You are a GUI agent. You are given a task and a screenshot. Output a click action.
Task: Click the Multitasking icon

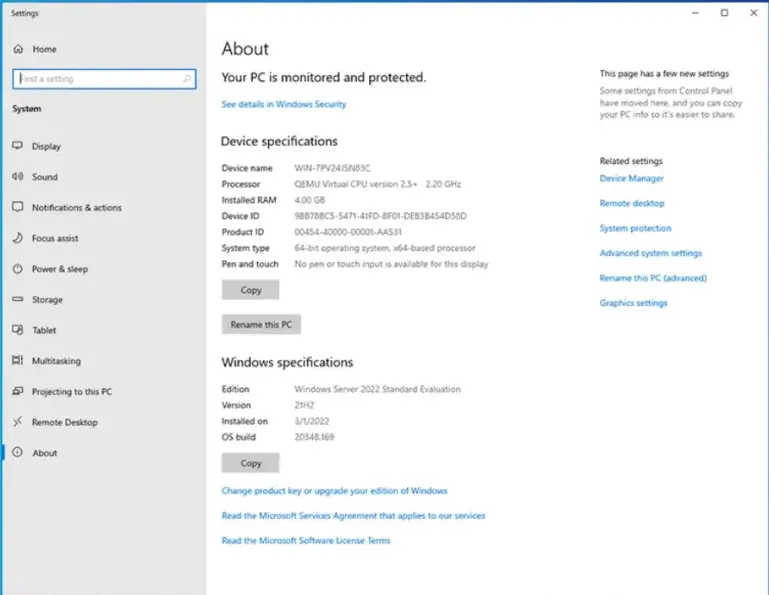click(x=18, y=361)
